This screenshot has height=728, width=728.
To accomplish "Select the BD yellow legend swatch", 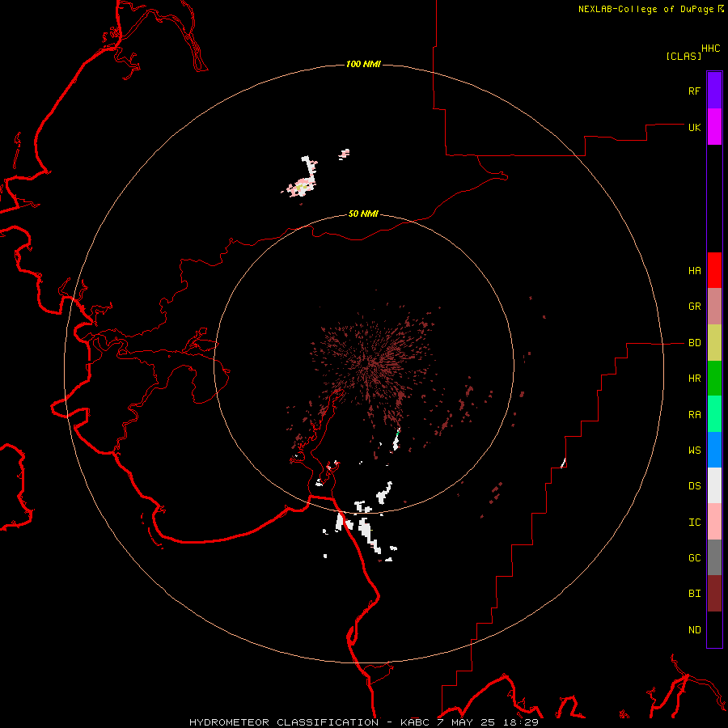I will [x=714, y=342].
